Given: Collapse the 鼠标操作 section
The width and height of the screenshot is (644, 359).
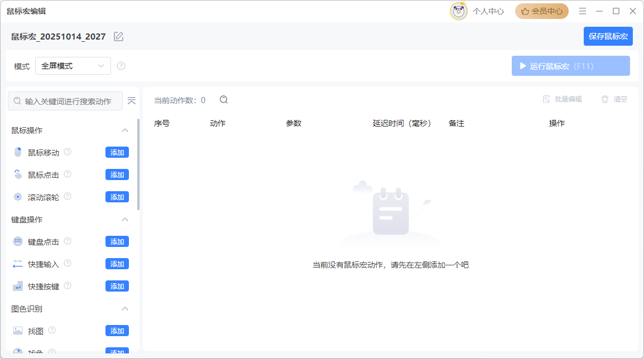Looking at the screenshot, I should [x=125, y=130].
